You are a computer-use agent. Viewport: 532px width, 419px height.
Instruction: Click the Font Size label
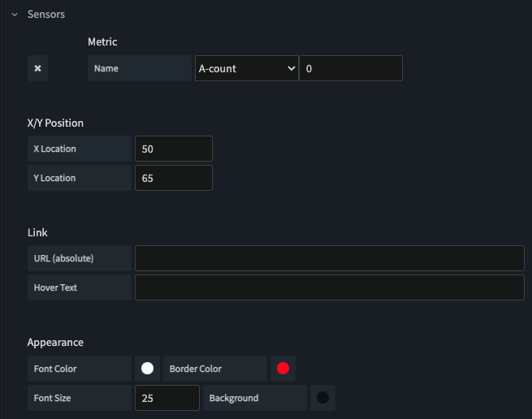tap(52, 398)
